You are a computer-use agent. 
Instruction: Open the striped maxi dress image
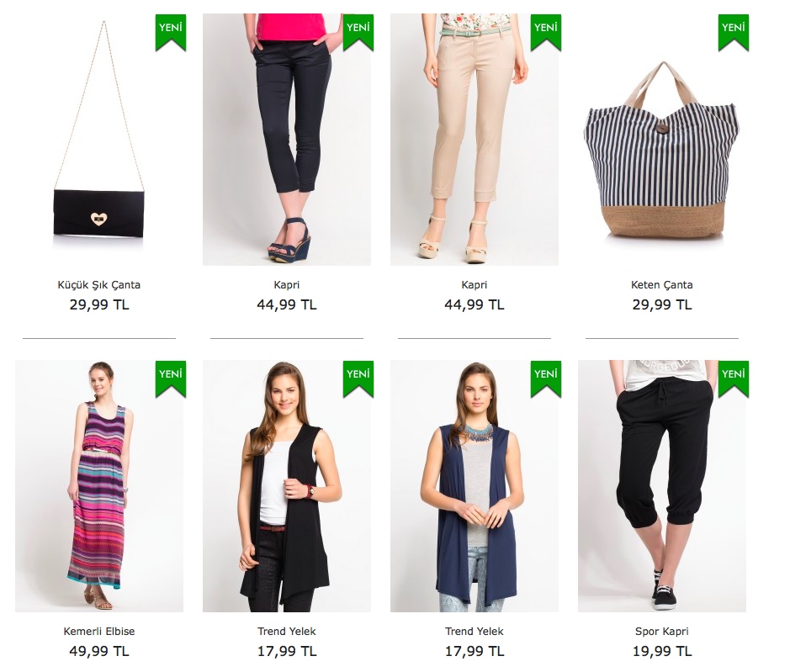click(99, 486)
